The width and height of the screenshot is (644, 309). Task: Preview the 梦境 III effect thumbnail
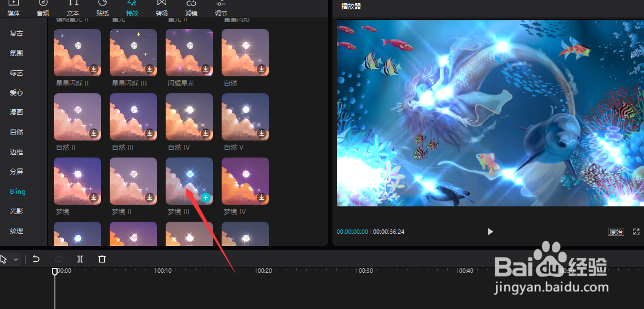pos(189,181)
